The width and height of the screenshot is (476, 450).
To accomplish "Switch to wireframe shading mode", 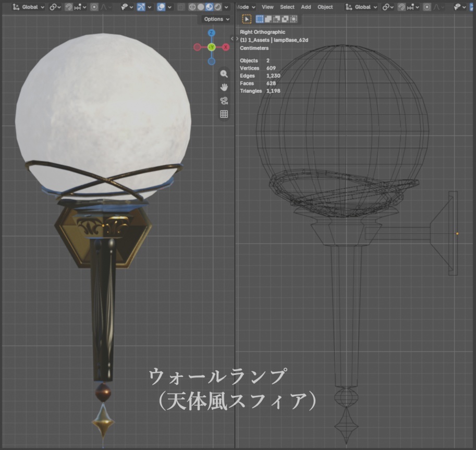I will [x=192, y=7].
